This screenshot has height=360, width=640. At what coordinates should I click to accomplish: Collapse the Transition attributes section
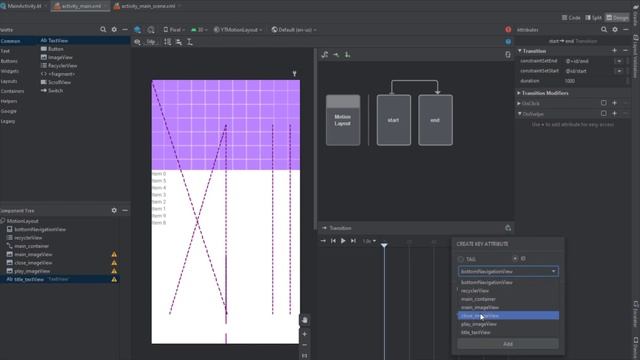tap(520, 51)
